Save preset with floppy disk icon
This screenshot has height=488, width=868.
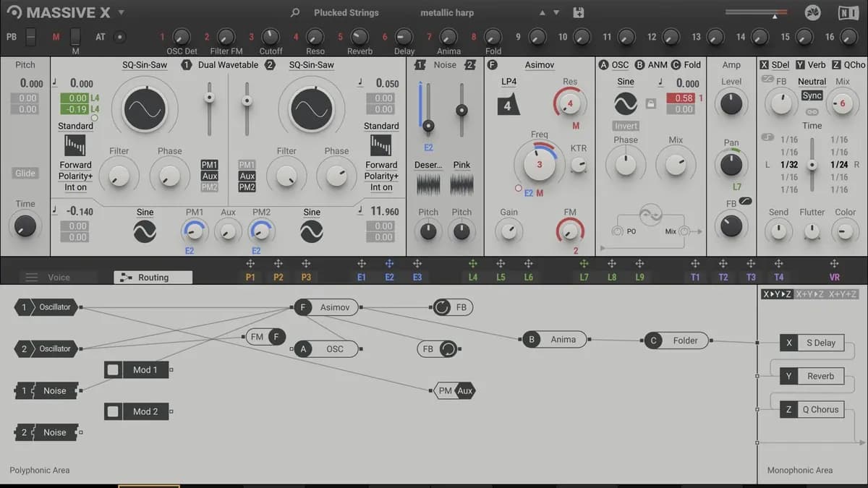coord(578,13)
